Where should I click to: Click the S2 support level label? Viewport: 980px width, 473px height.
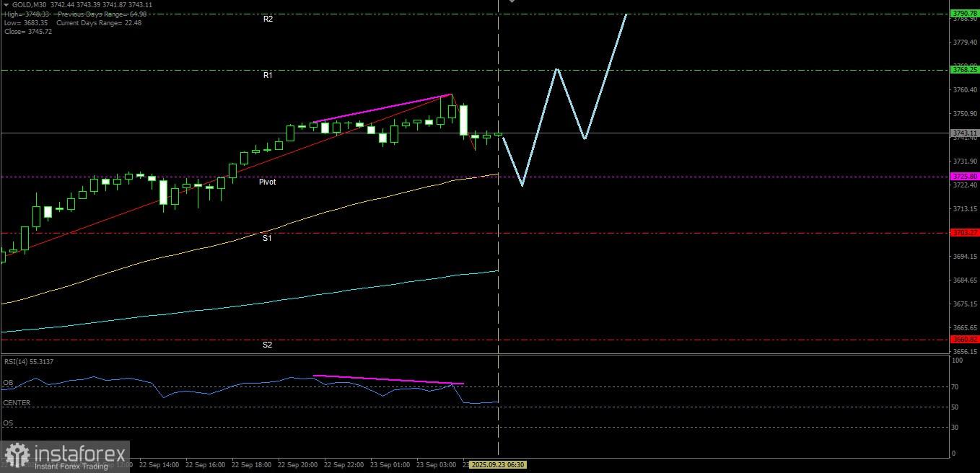point(267,345)
